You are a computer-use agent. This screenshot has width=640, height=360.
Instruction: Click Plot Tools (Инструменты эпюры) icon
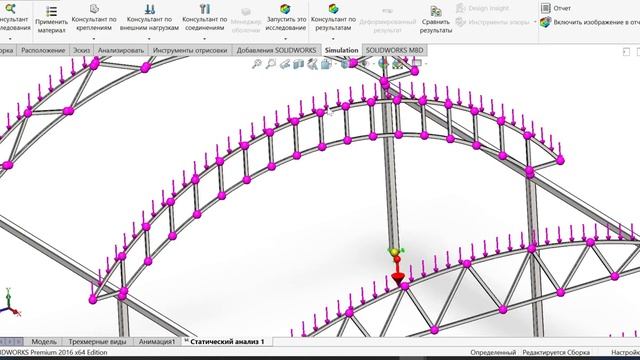[x=460, y=22]
